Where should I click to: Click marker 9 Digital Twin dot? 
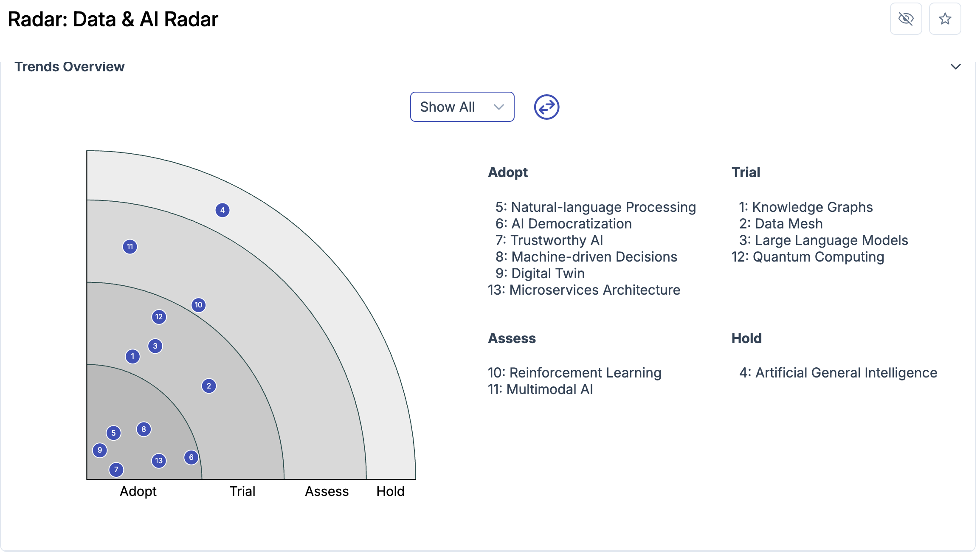[x=99, y=450]
